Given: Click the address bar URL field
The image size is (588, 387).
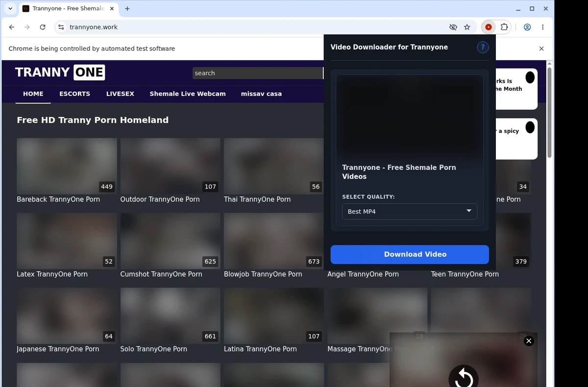Looking at the screenshot, I should click(x=255, y=27).
